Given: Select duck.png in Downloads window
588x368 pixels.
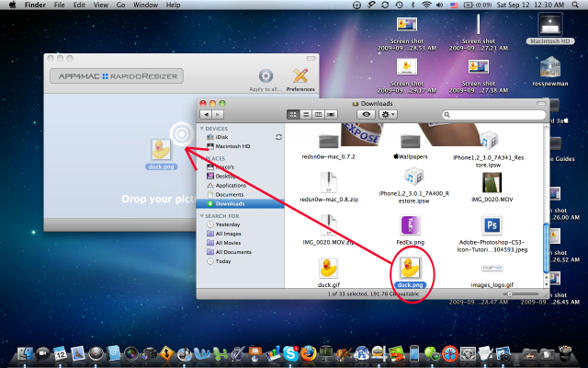Looking at the screenshot, I should (x=411, y=272).
